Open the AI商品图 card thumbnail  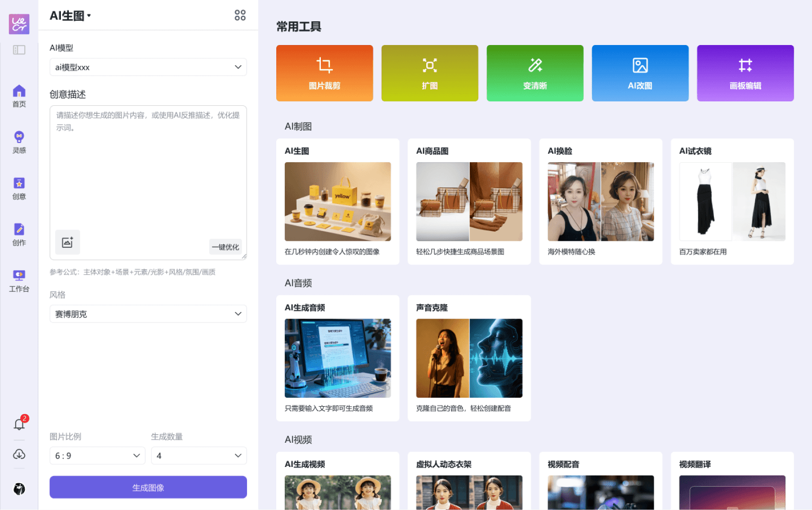click(469, 201)
